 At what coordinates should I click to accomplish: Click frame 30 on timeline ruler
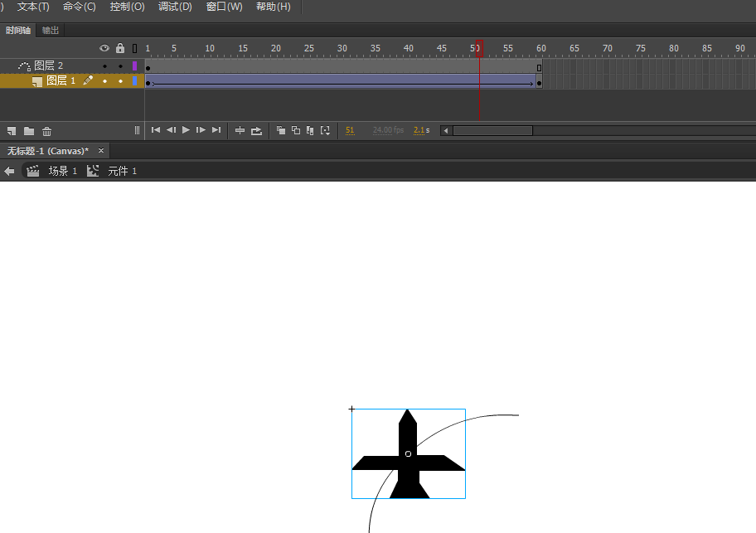[x=341, y=48]
